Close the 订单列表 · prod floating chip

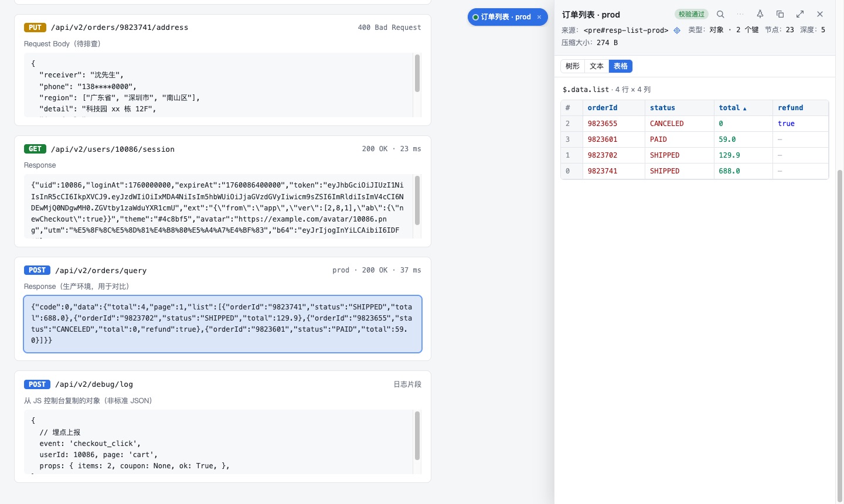pos(539,17)
